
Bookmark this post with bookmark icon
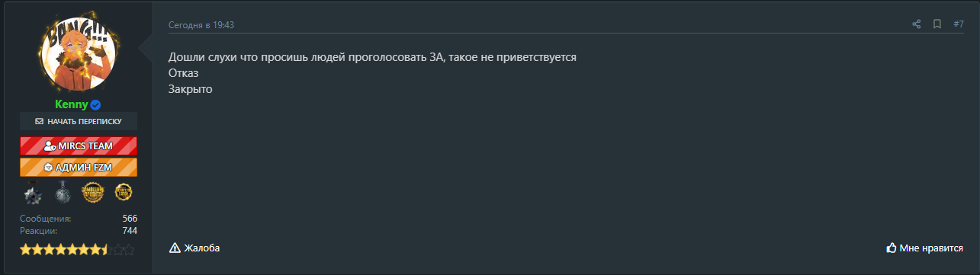(x=937, y=24)
